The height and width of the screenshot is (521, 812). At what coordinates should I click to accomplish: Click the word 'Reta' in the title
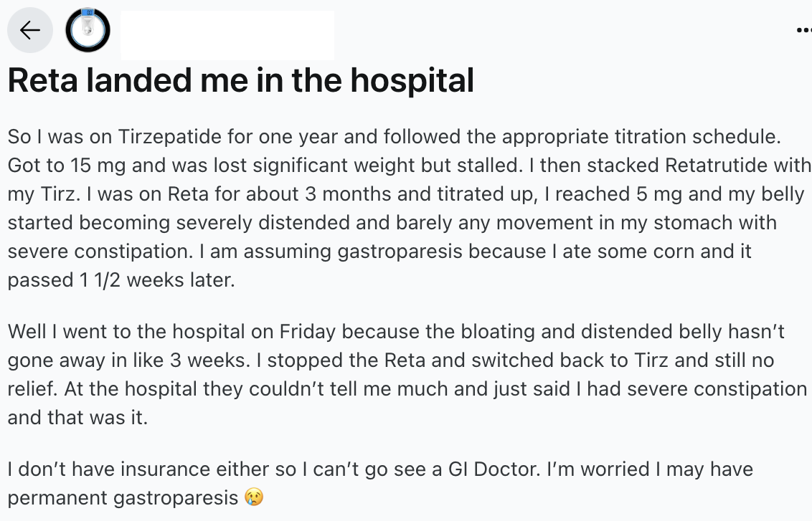click(x=43, y=80)
